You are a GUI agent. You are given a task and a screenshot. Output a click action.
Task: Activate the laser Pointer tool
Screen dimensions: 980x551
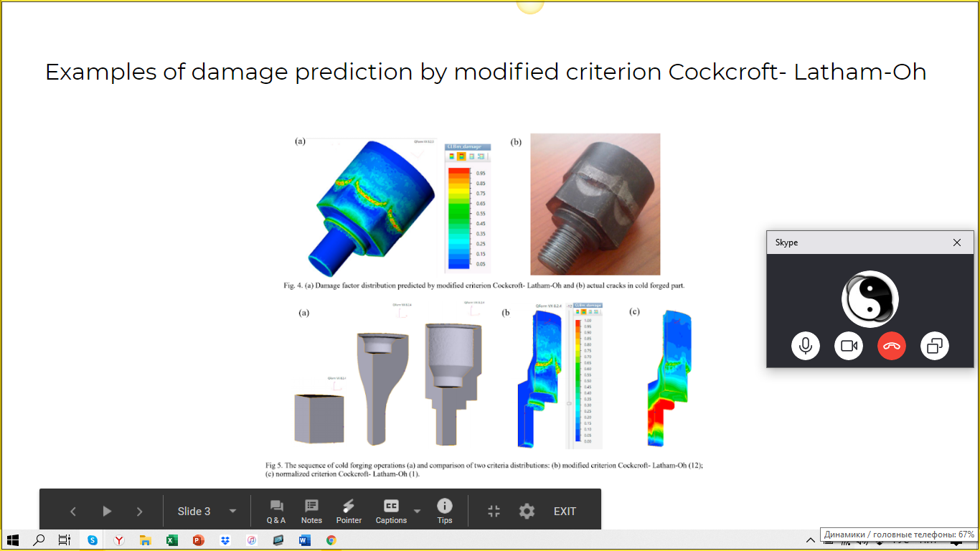[x=349, y=512]
